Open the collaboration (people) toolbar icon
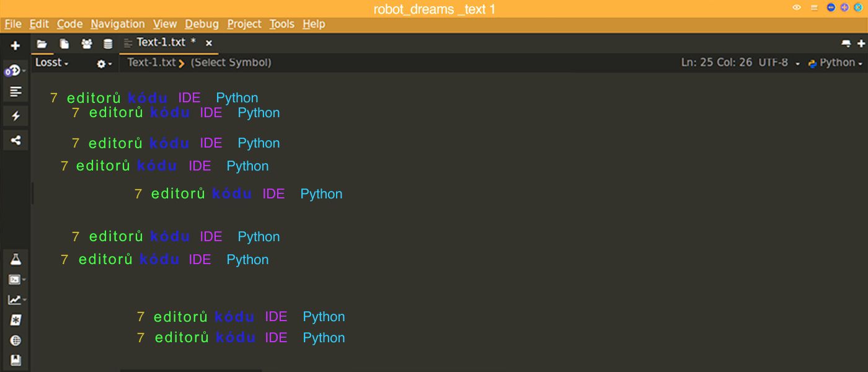 point(86,43)
